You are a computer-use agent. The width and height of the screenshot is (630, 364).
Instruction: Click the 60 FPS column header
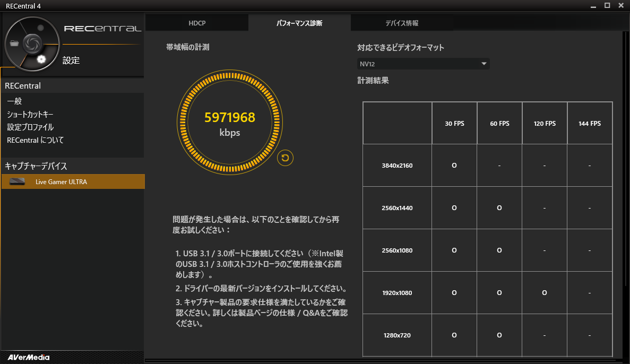tap(499, 123)
